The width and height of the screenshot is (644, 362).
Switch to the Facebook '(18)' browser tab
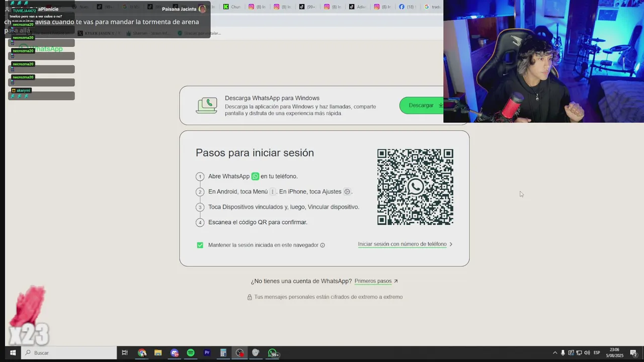click(407, 7)
